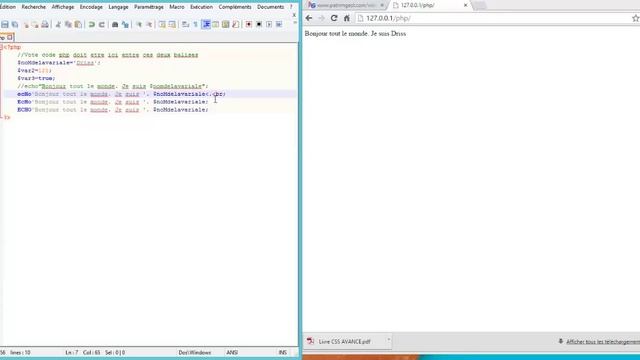This screenshot has height=360, width=640.
Task: Click Dos\Windows in the status bar
Action: 195,352
